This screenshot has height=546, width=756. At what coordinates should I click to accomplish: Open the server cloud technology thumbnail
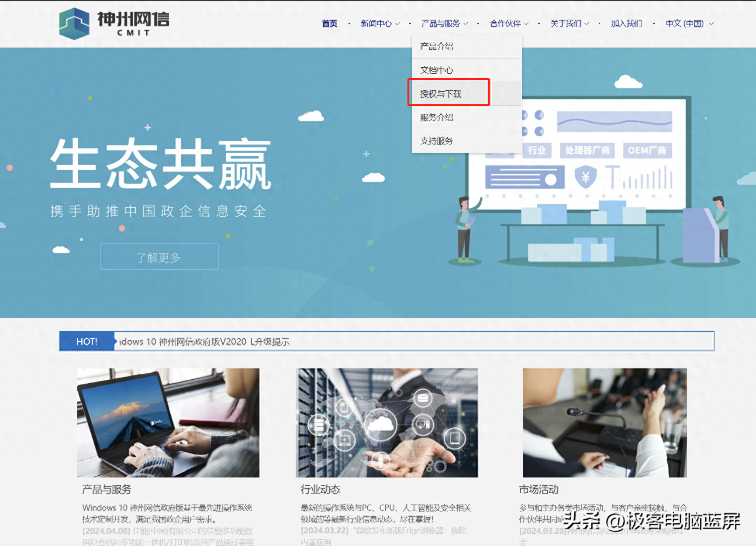(x=387, y=422)
